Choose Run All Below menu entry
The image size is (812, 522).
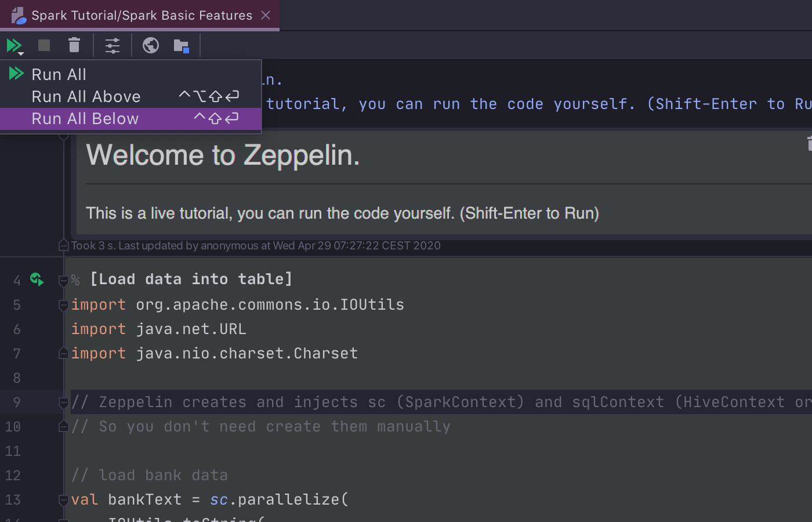pos(130,118)
